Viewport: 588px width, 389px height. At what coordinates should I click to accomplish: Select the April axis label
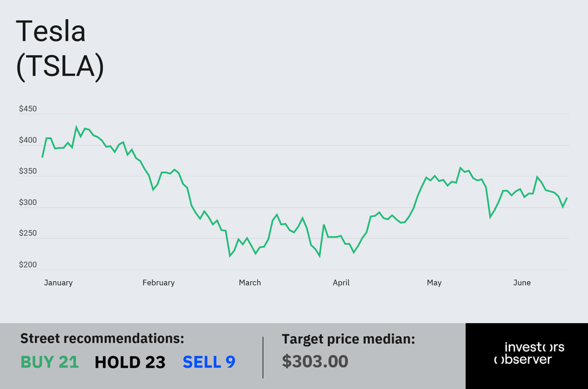pyautogui.click(x=341, y=282)
